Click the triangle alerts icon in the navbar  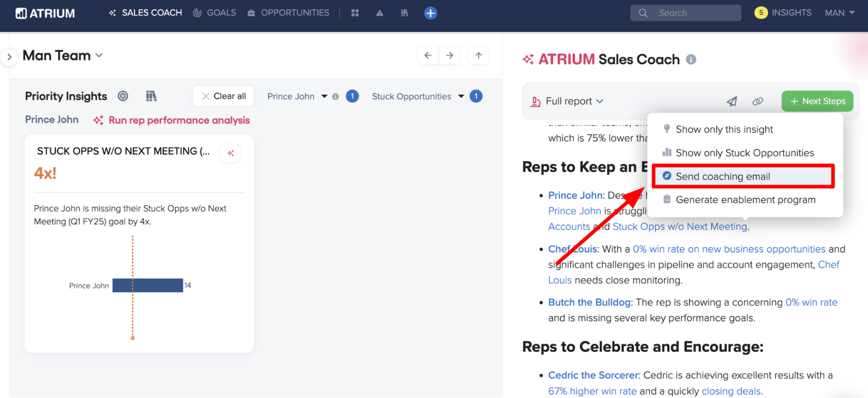380,13
